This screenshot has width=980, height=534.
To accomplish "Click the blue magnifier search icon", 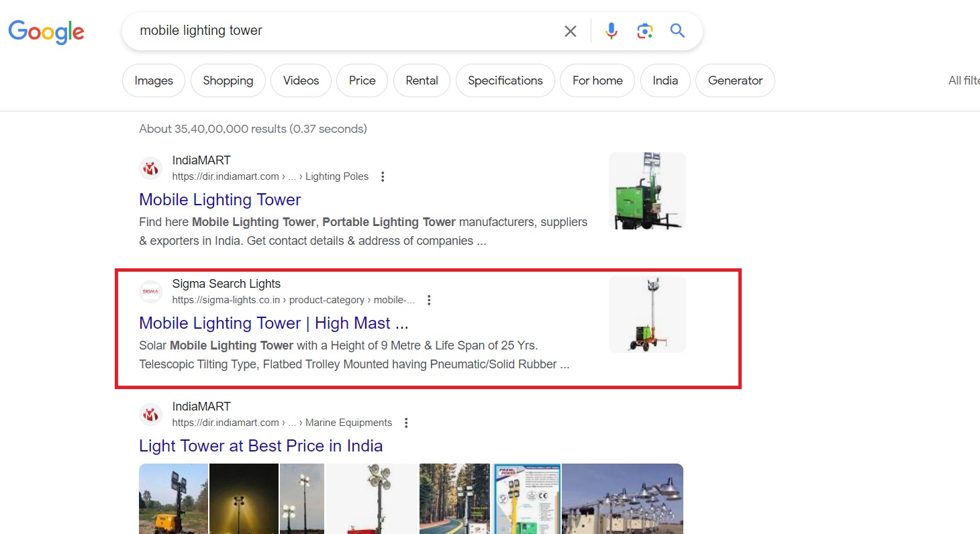I will point(677,31).
